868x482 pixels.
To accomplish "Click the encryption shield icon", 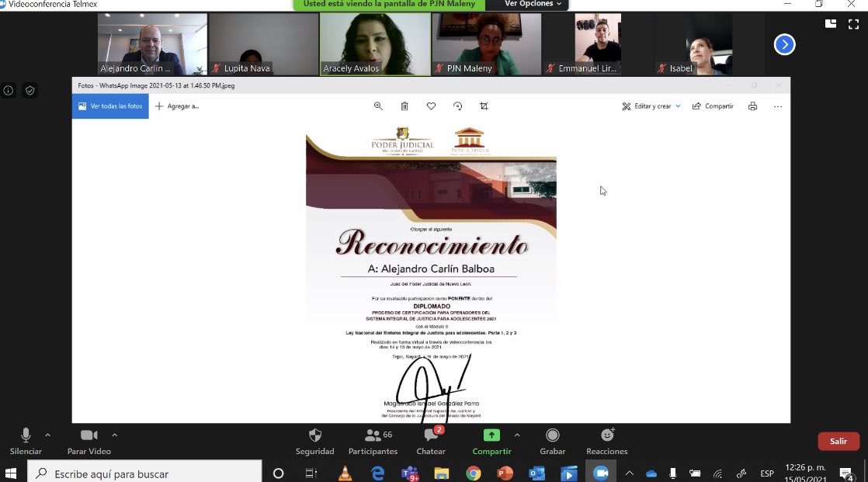I will click(30, 90).
